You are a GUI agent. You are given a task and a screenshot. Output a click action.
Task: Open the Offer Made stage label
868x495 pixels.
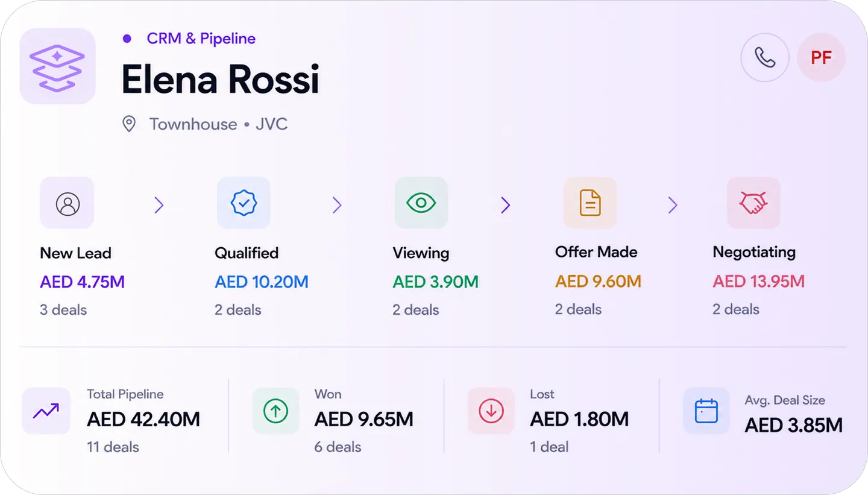[x=596, y=252]
